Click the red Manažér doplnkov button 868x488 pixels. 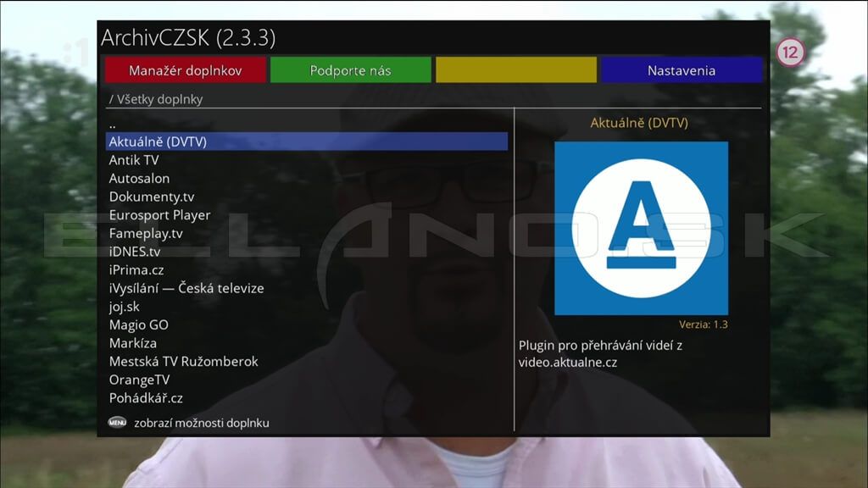point(185,70)
